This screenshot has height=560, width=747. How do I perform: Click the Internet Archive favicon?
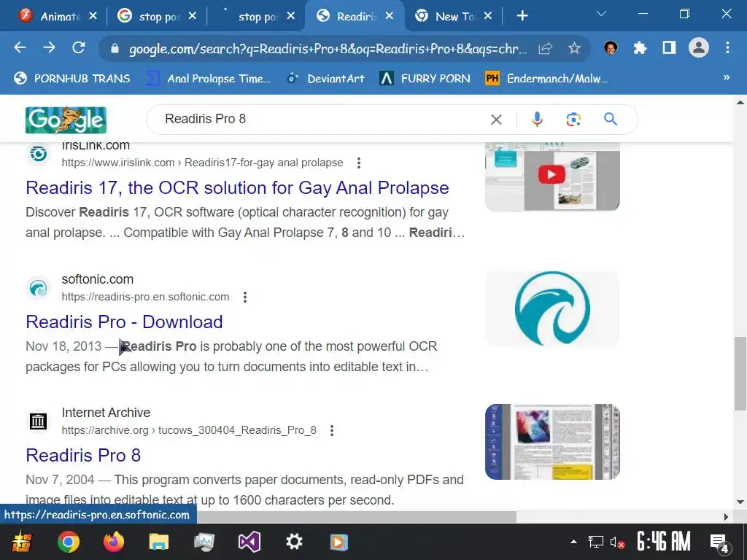click(x=38, y=421)
